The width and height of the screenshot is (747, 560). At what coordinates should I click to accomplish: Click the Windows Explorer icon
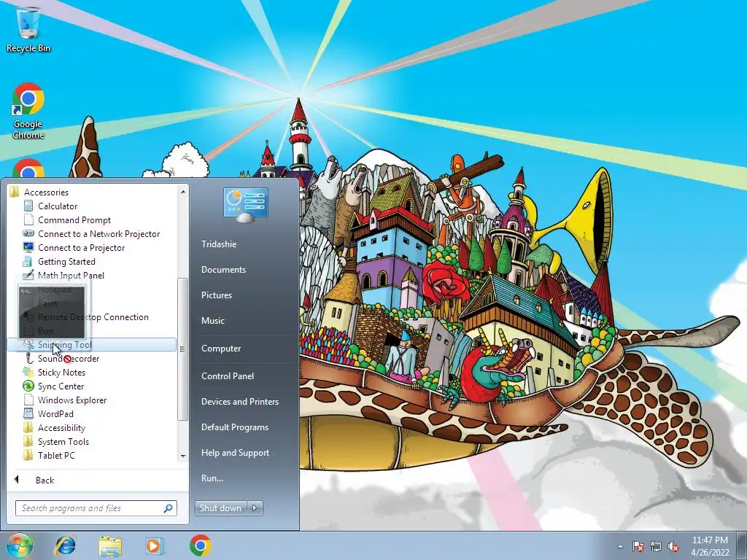point(28,400)
